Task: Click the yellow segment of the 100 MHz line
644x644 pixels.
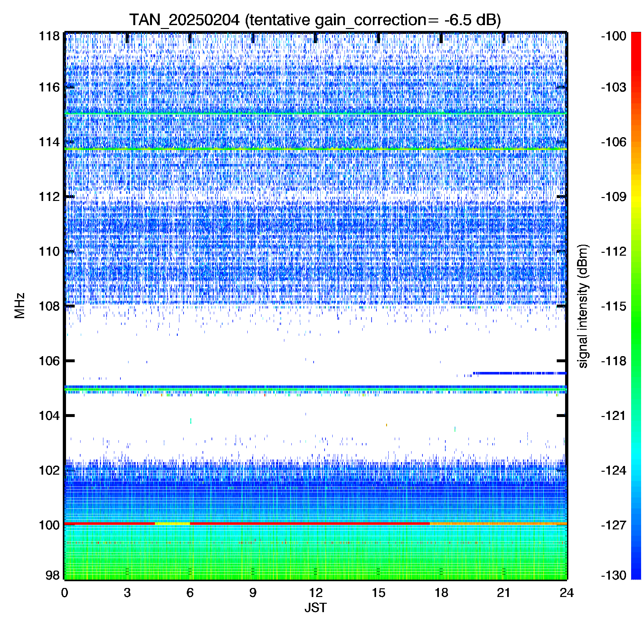Action: pos(172,524)
